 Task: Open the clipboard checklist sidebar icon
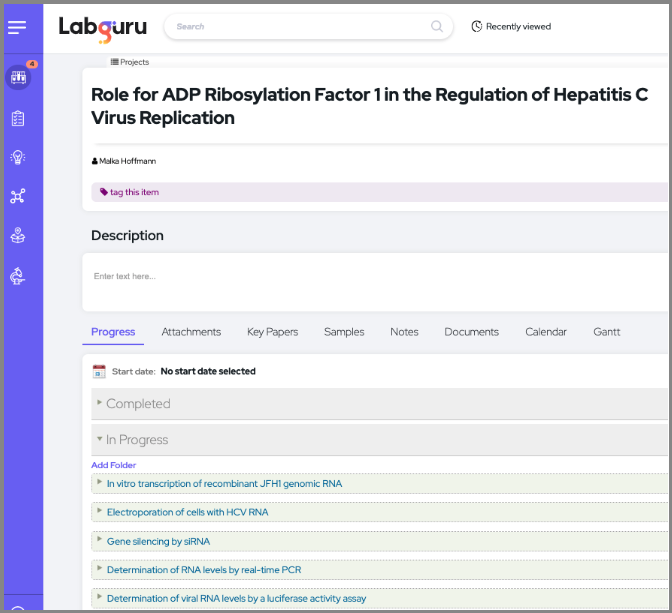pos(18,118)
